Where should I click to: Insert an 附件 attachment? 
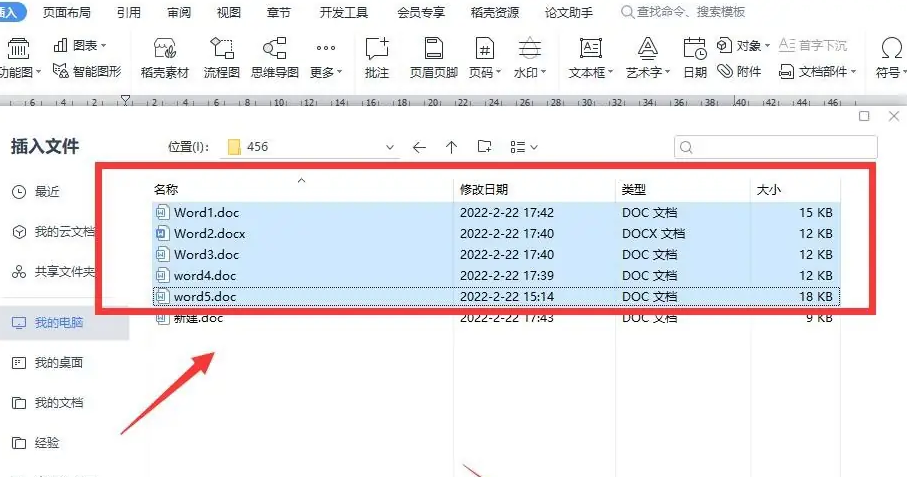739,71
